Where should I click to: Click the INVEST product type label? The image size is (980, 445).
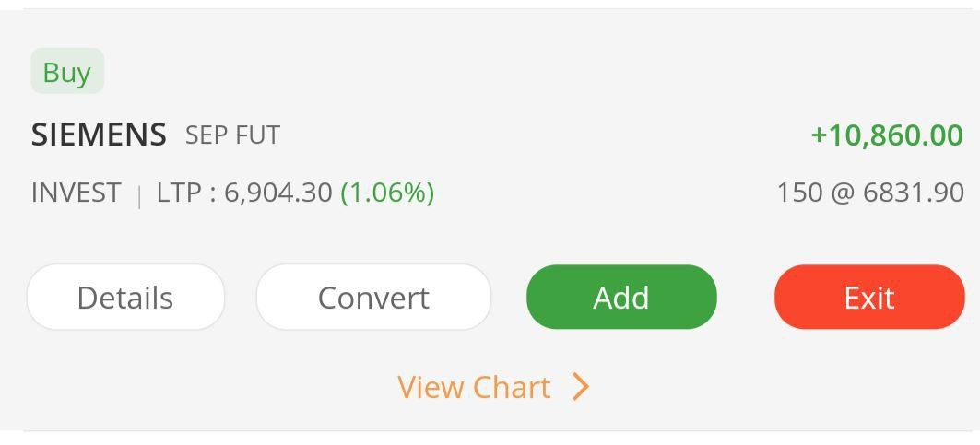(76, 193)
